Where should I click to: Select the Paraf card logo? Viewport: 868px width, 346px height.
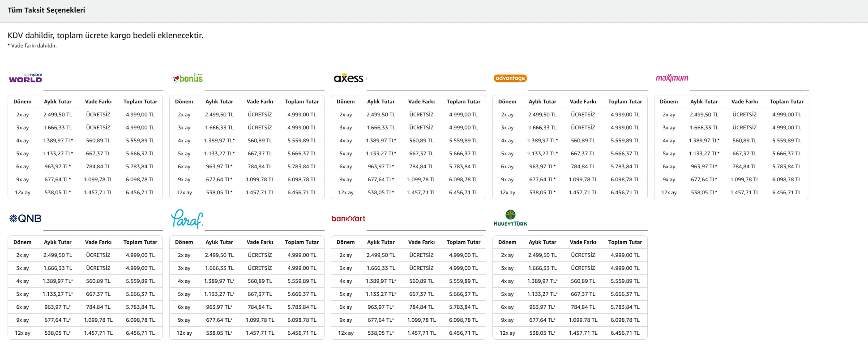tap(187, 219)
